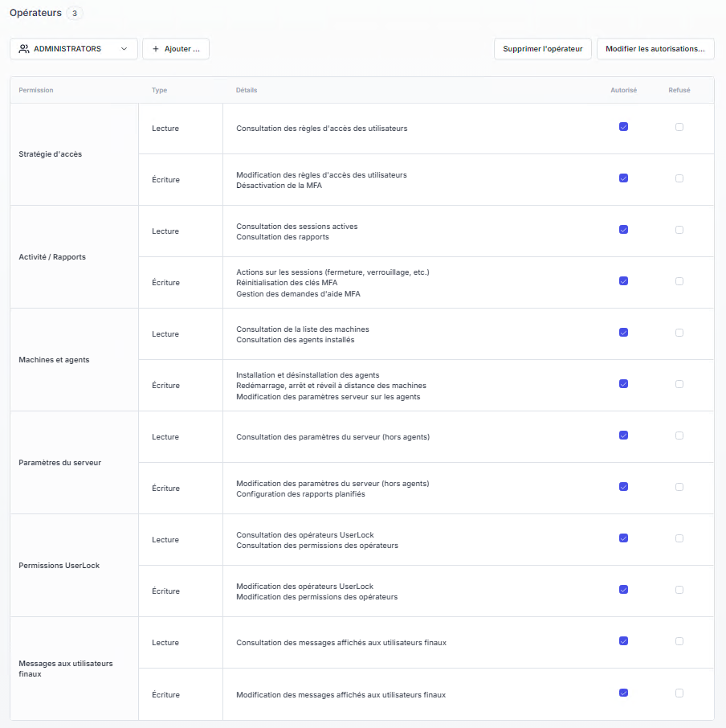The height and width of the screenshot is (728, 726).
Task: Toggle Autorisé for Stratégie d'accès Lecture
Action: (623, 127)
